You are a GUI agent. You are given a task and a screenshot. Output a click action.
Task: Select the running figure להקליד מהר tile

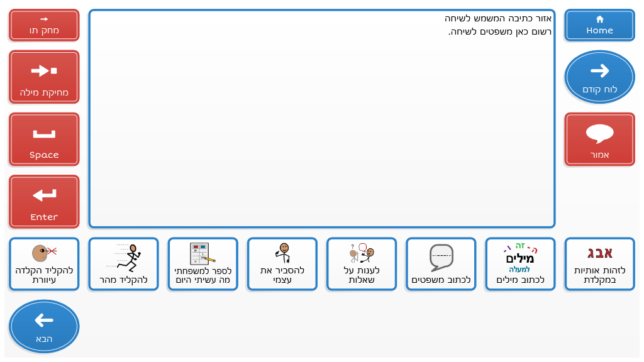(123, 264)
